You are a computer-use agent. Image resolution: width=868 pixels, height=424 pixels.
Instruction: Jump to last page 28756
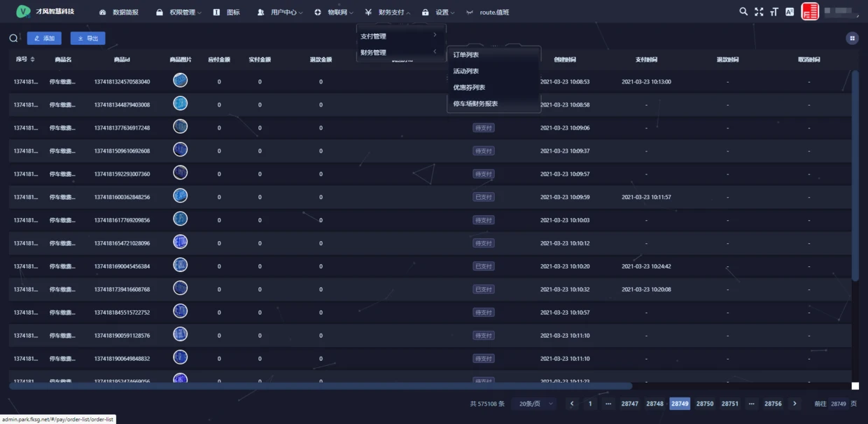click(773, 404)
